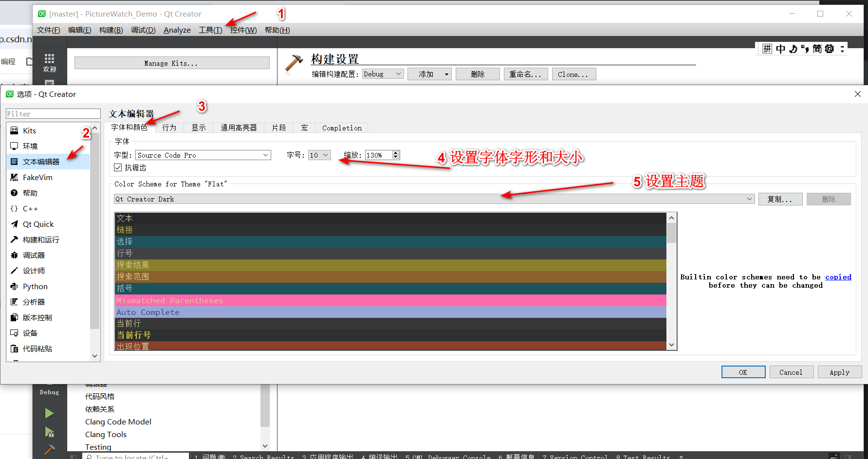Select Clang Tools in project settings
Viewport: 868px width, 459px height.
pos(106,434)
